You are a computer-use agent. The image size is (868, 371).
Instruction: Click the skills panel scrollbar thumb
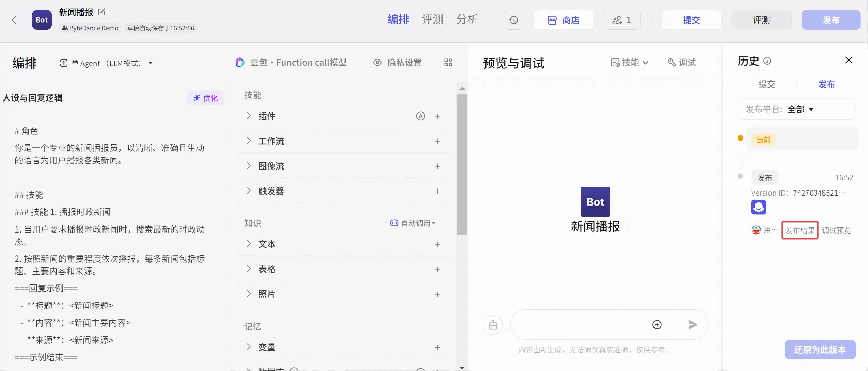click(x=462, y=164)
